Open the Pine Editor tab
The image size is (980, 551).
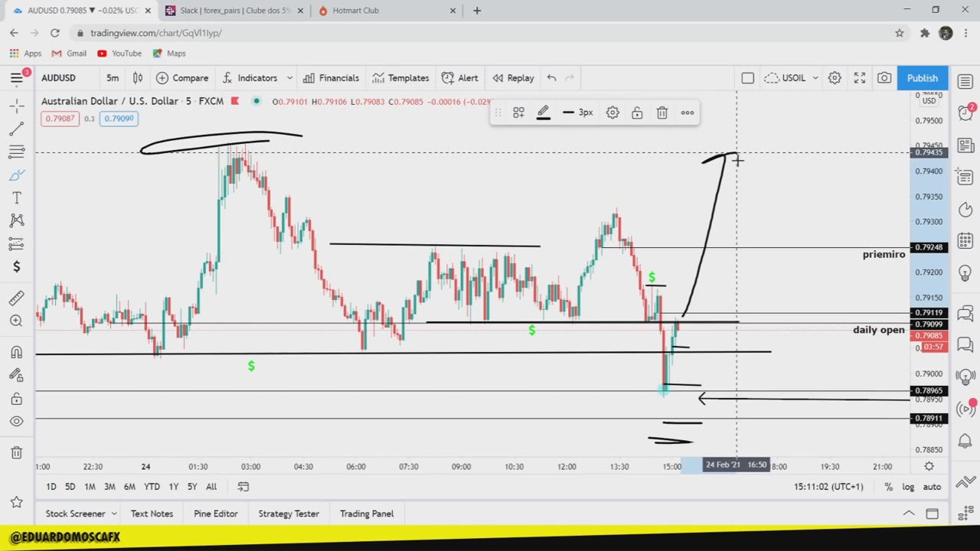(x=216, y=514)
